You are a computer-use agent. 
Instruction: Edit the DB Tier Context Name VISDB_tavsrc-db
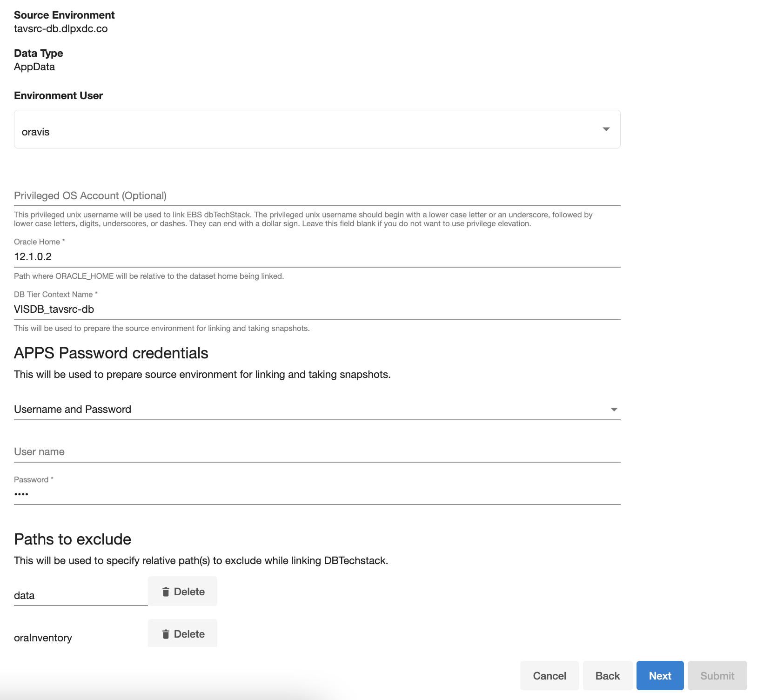point(186,309)
